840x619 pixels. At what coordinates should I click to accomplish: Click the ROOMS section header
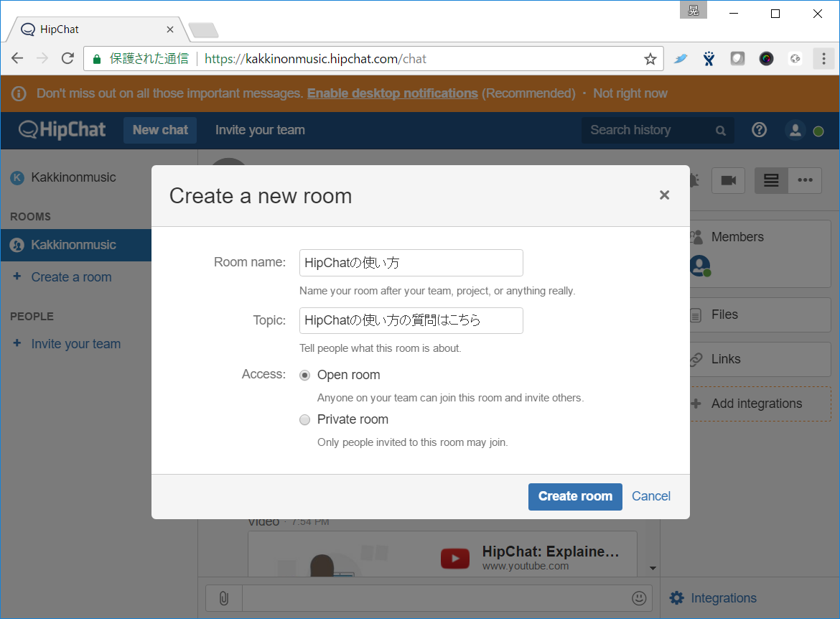coord(31,217)
